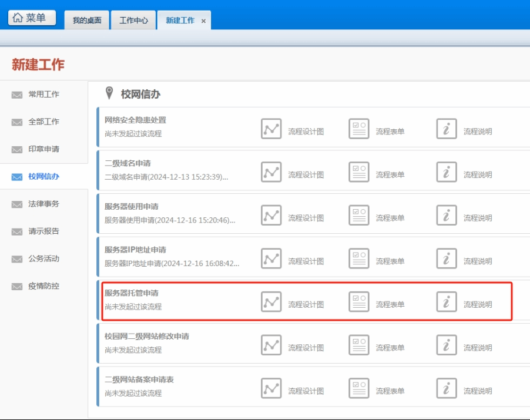Open flowchart design icon for 服务器IP地址申请
Screen dimensions: 530x420
(x=271, y=258)
